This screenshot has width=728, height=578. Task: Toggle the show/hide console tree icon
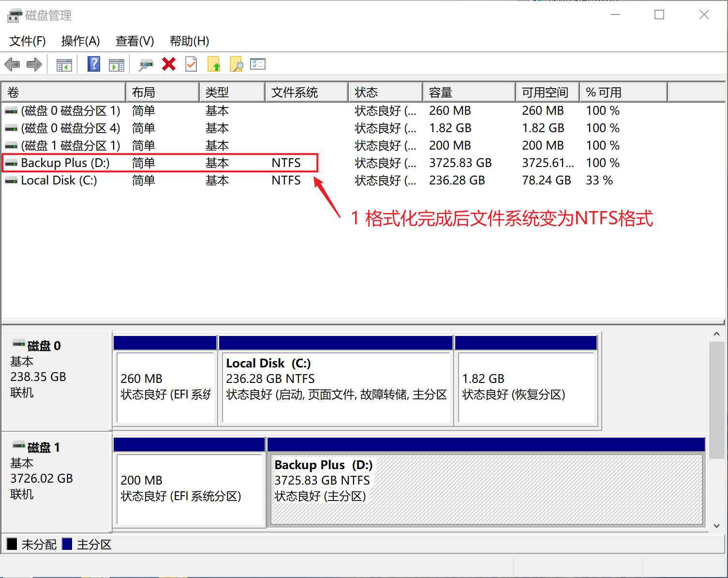tap(64, 64)
